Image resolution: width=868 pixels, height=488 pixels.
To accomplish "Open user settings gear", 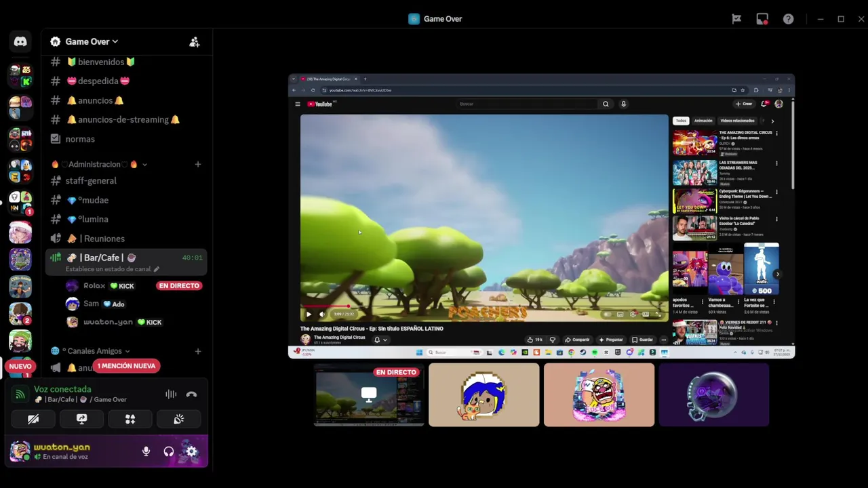I will 192,451.
